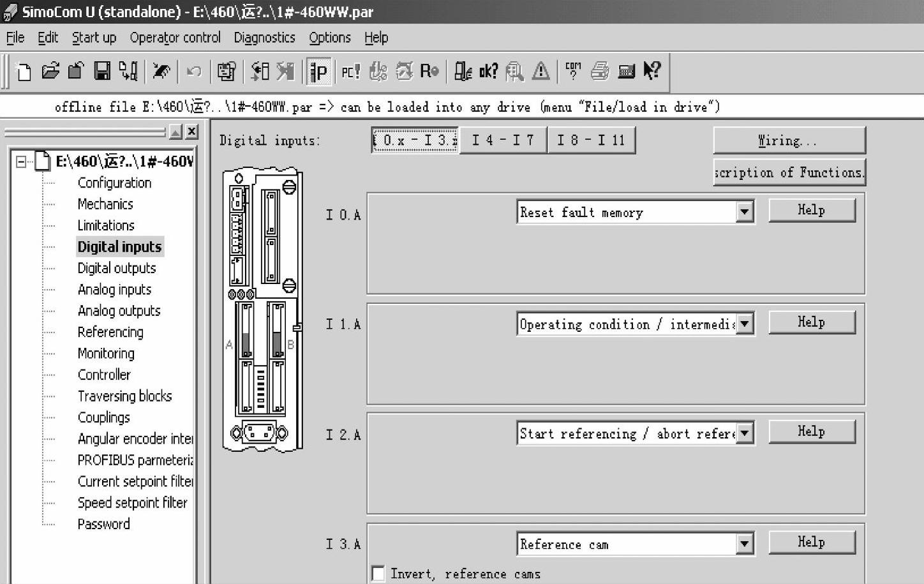924x584 pixels.
Task: Open the Diagnostics menu
Action: pos(264,38)
